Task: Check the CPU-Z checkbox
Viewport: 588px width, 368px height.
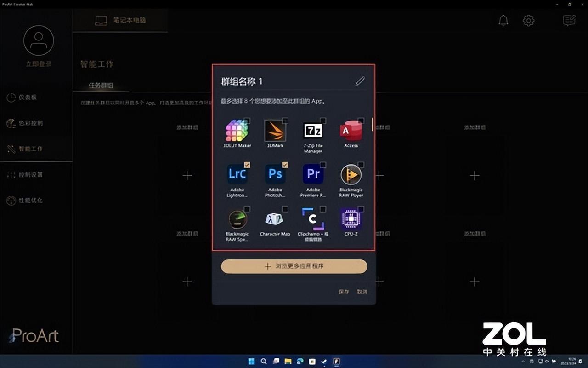Action: tap(361, 209)
